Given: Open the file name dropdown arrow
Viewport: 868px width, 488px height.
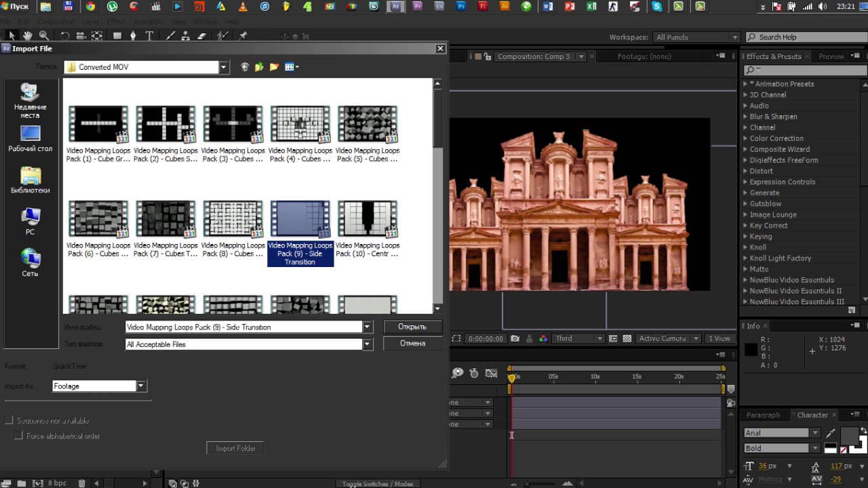Looking at the screenshot, I should [368, 327].
